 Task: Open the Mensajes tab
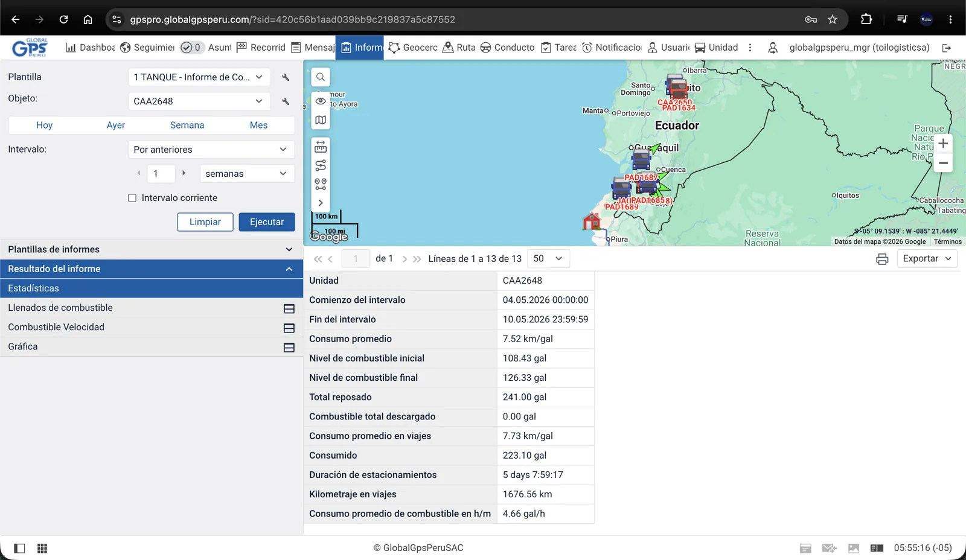coord(313,48)
